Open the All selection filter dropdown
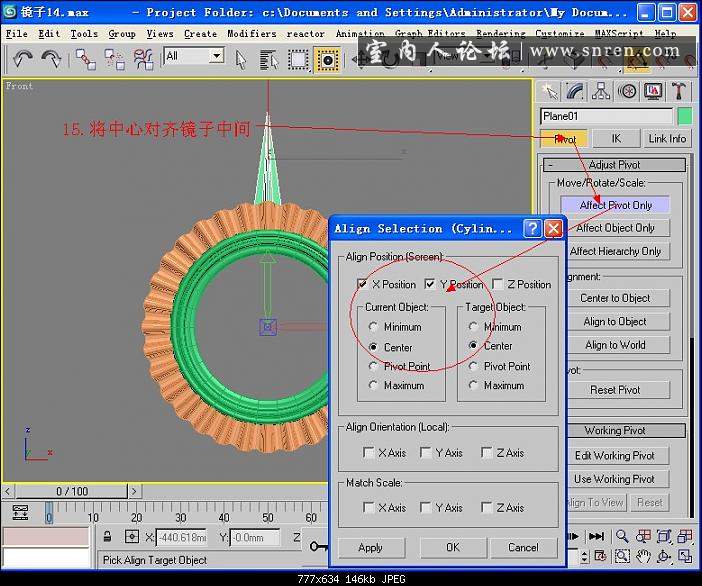The width and height of the screenshot is (702, 586). [217, 56]
